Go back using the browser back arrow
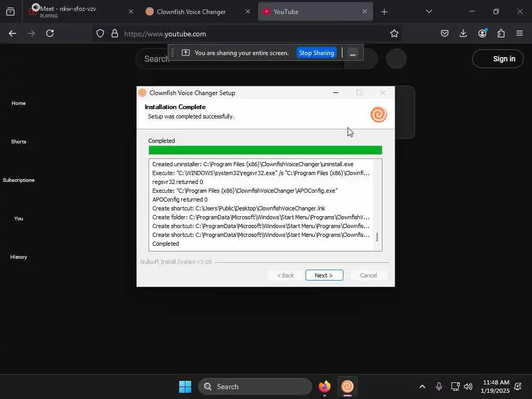532x399 pixels. pyautogui.click(x=12, y=33)
